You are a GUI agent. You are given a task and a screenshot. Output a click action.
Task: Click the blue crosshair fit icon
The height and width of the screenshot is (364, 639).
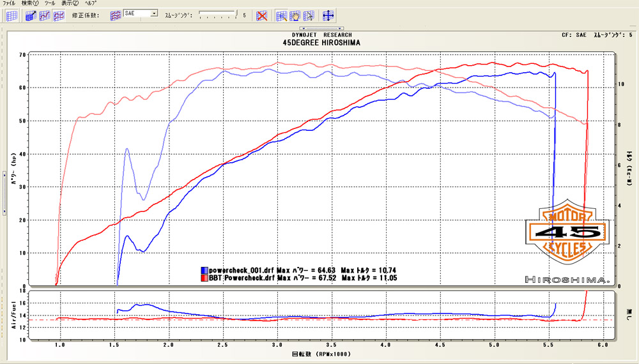coord(329,15)
